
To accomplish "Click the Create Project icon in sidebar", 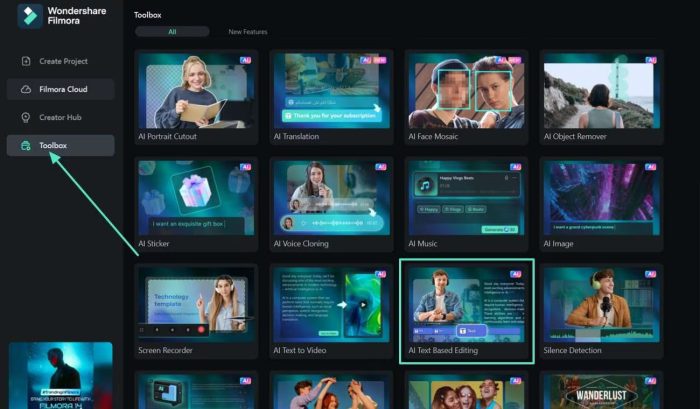I will coord(26,61).
